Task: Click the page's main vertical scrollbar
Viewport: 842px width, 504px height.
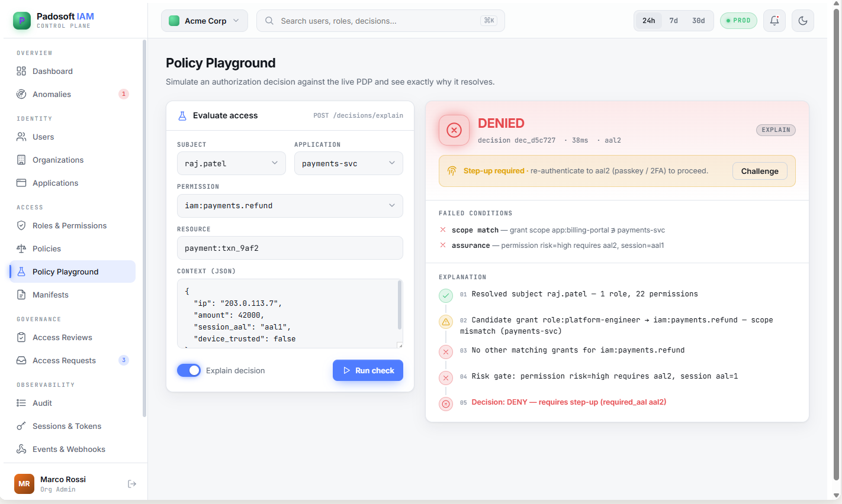Action: pos(837,244)
